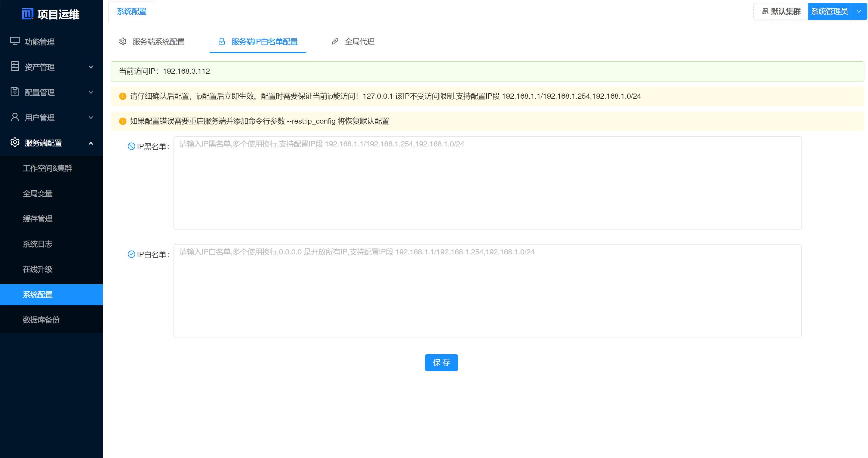Click the 保存 button

pyautogui.click(x=442, y=363)
